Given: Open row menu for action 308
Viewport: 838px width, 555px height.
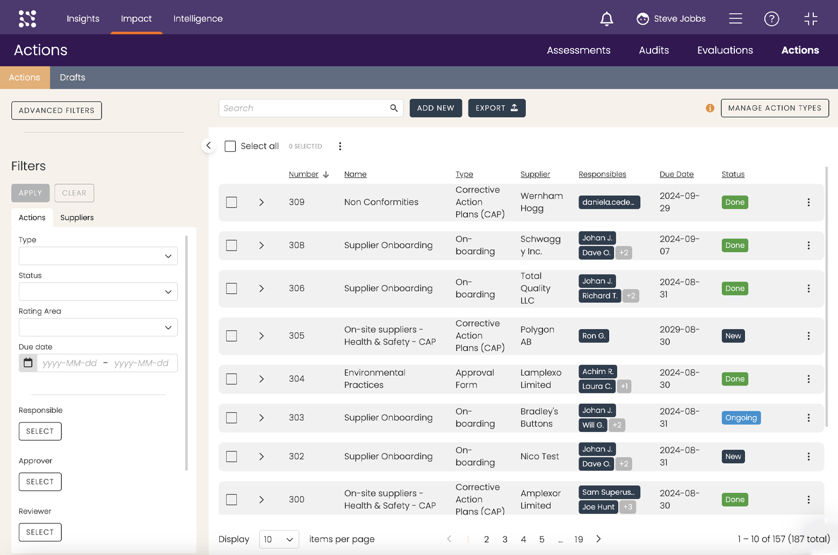Looking at the screenshot, I should pyautogui.click(x=808, y=245).
